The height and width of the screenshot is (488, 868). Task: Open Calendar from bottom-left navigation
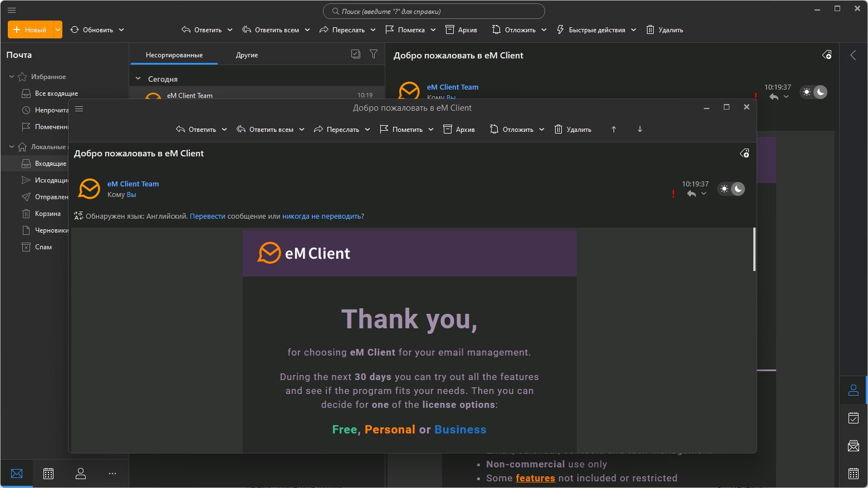(48, 474)
